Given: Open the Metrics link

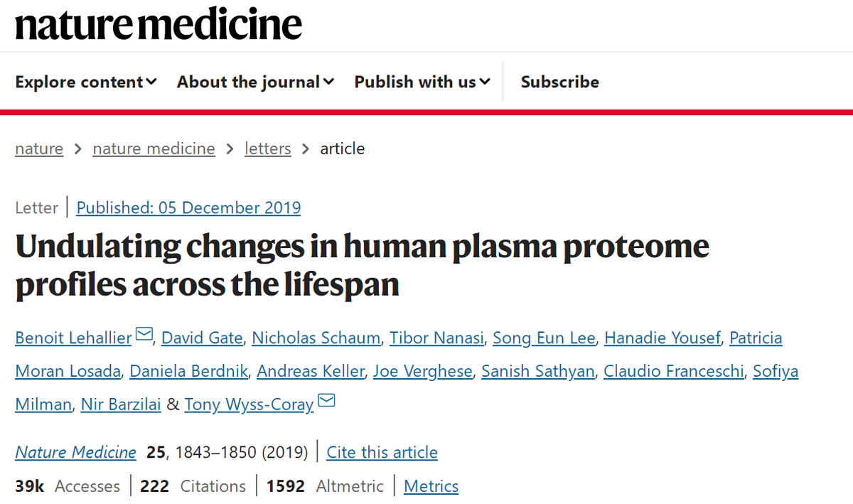Looking at the screenshot, I should coord(431,486).
